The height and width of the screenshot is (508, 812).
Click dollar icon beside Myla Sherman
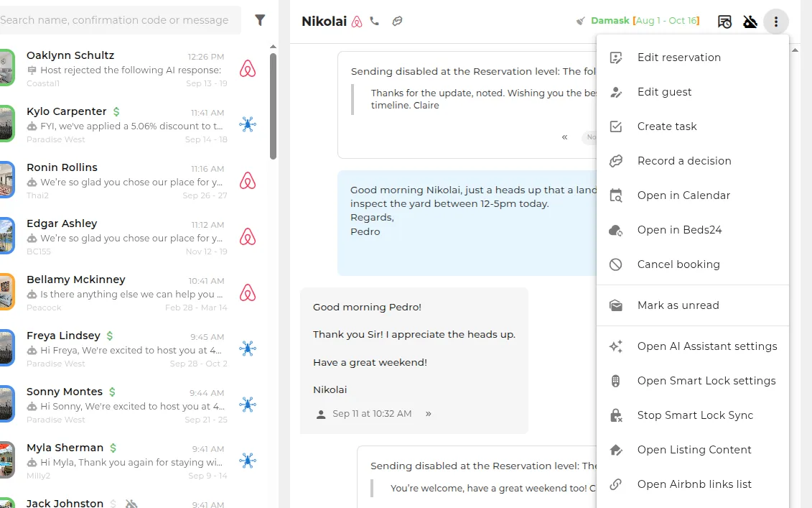point(113,448)
